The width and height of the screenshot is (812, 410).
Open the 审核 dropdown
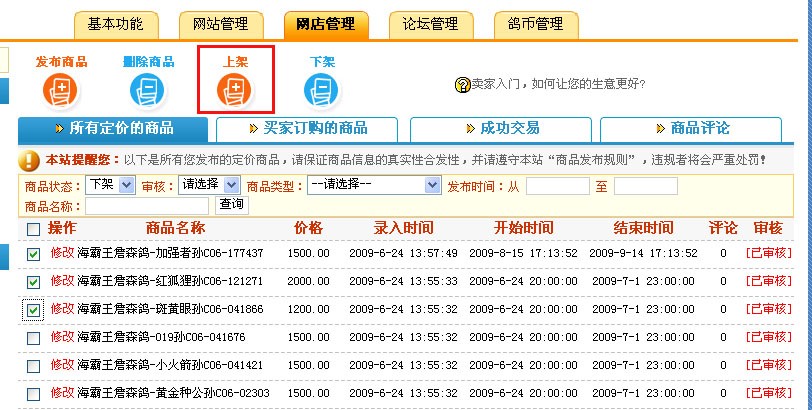209,185
